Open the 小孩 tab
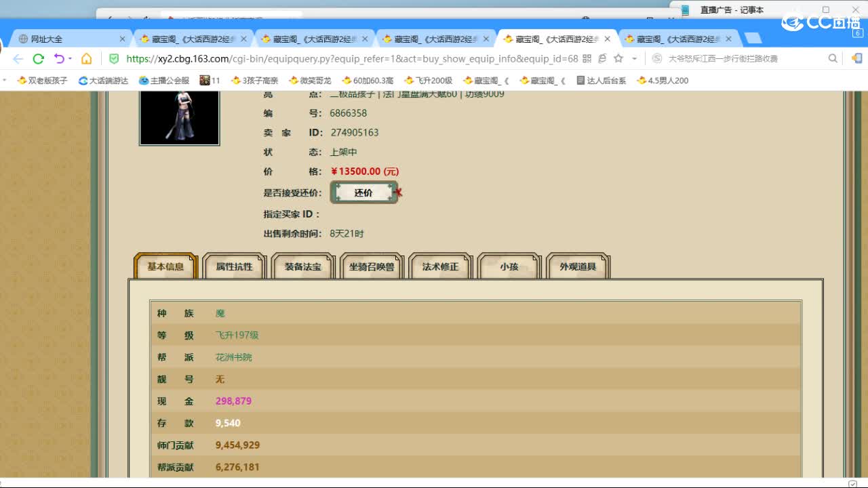The width and height of the screenshot is (868, 488). pos(509,266)
